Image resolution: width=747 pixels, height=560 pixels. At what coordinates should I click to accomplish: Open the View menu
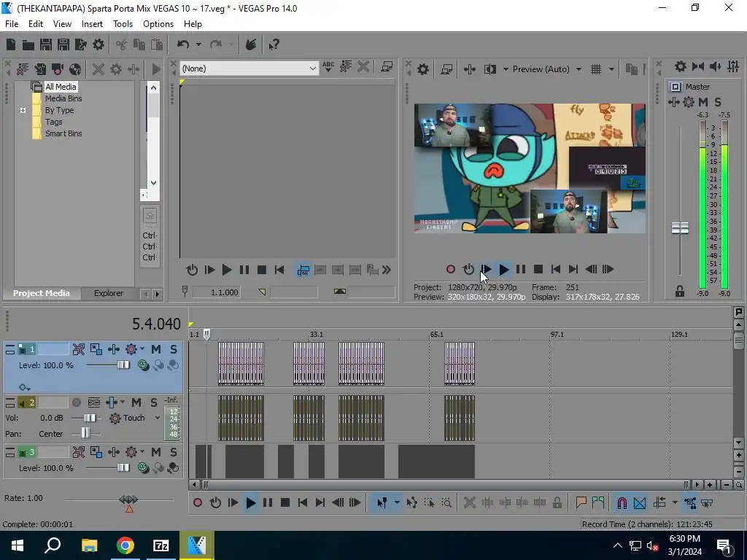(x=62, y=24)
